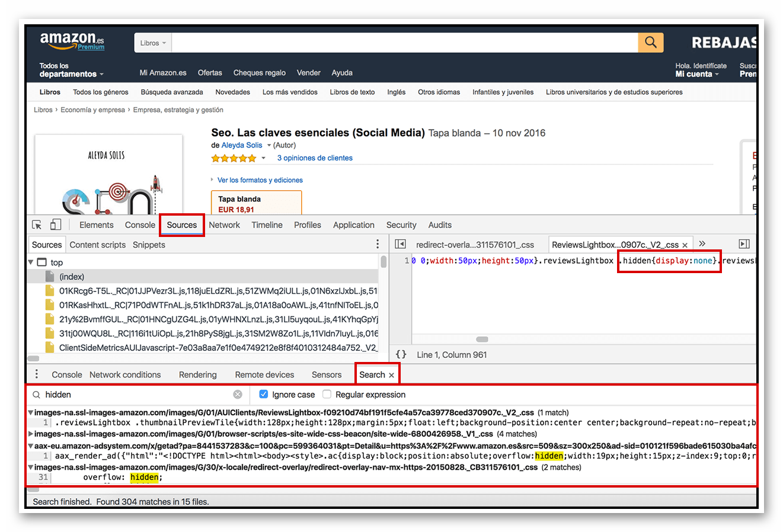The image size is (783, 532).
Task: Expand the site-wide-css-beacon result group
Action: (31, 434)
